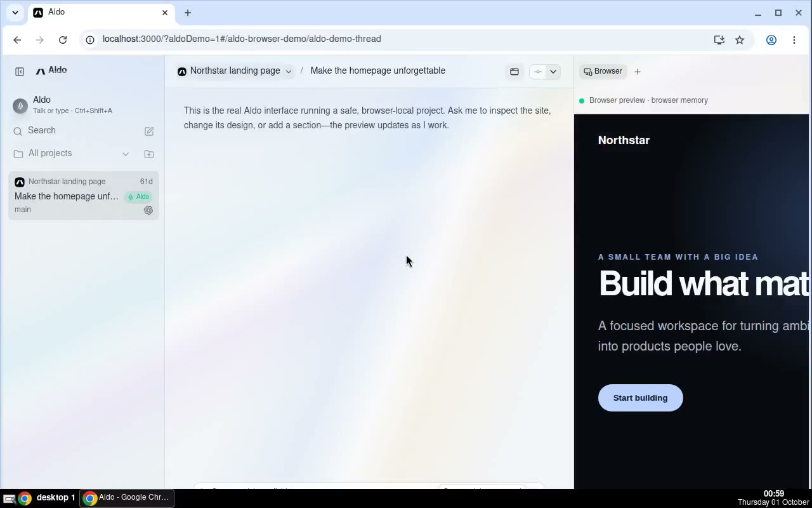Screen dimensions: 812x508
Task: Click the Make the homepage unforgettable breadcrumb title
Action: [x=378, y=71]
